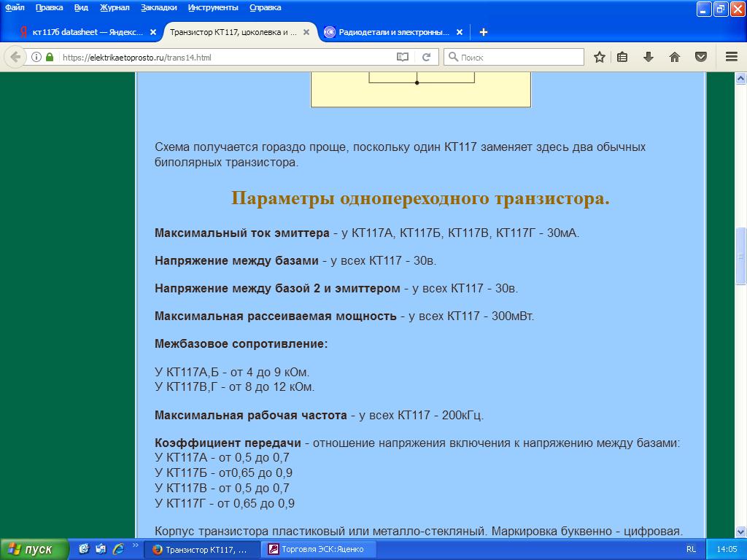The width and height of the screenshot is (747, 560).
Task: Click the Pocket icon in toolbar
Action: point(700,57)
